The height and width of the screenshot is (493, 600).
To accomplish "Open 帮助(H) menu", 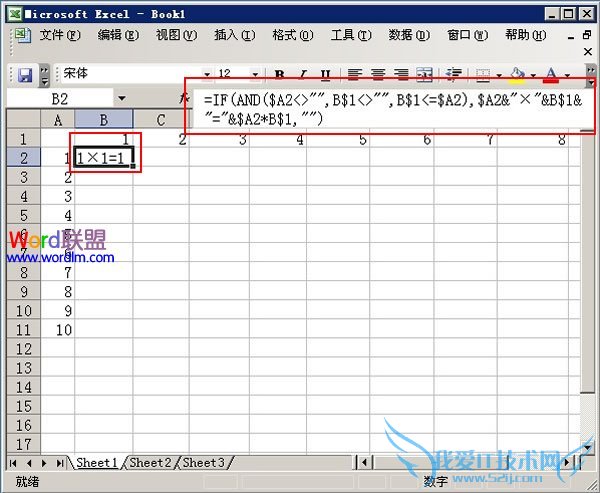I will tap(525, 35).
